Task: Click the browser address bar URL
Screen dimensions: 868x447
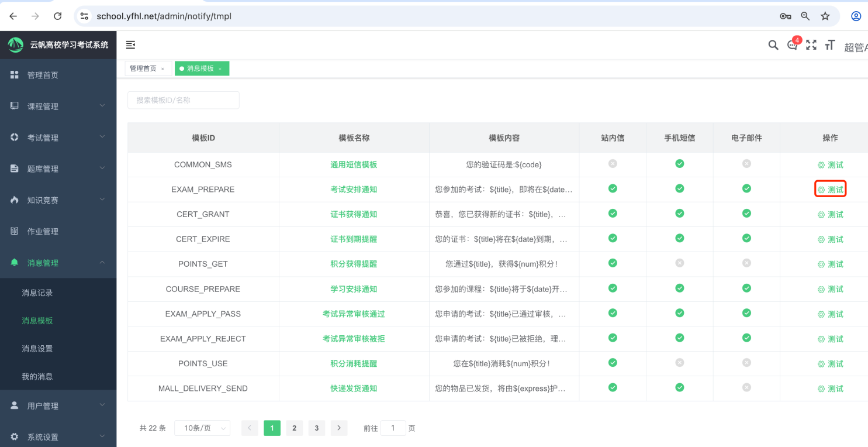Action: tap(164, 16)
